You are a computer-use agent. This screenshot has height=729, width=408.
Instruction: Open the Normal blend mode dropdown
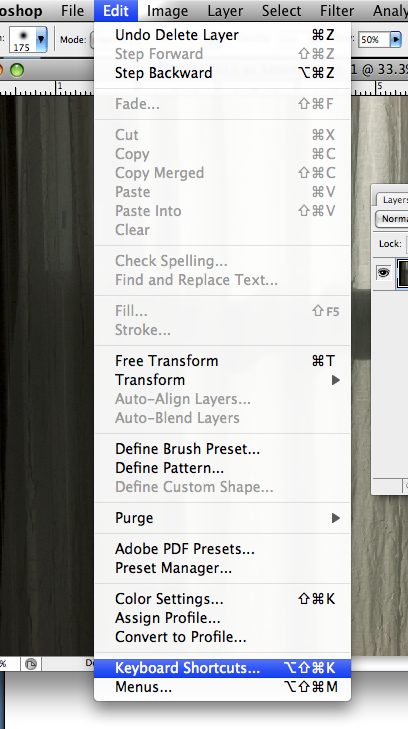pos(392,219)
